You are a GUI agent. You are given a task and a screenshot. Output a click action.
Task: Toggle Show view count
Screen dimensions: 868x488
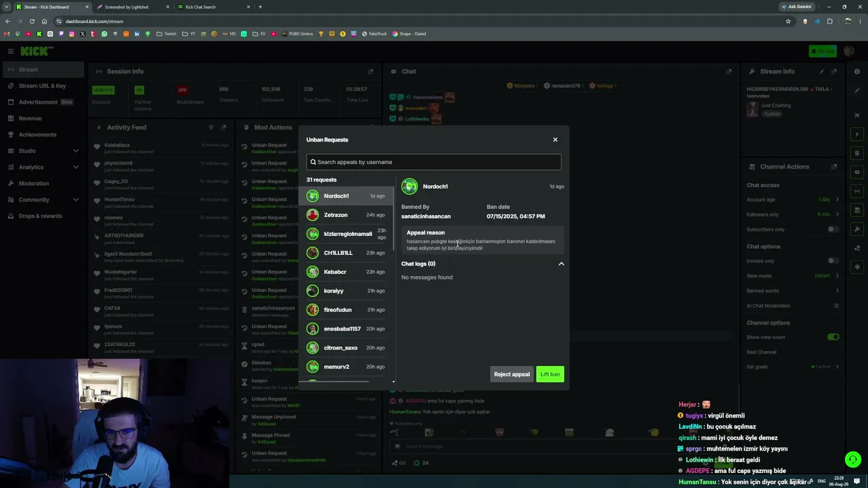833,337
